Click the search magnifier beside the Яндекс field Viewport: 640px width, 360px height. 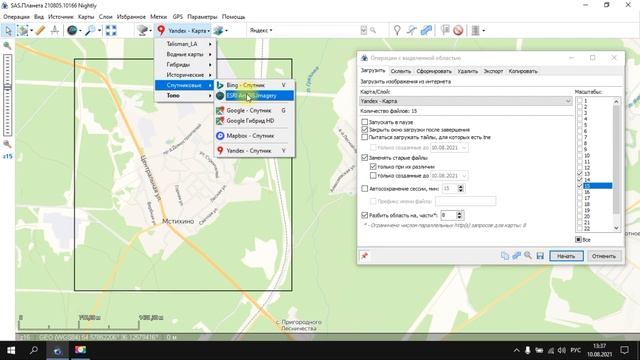coord(373,30)
